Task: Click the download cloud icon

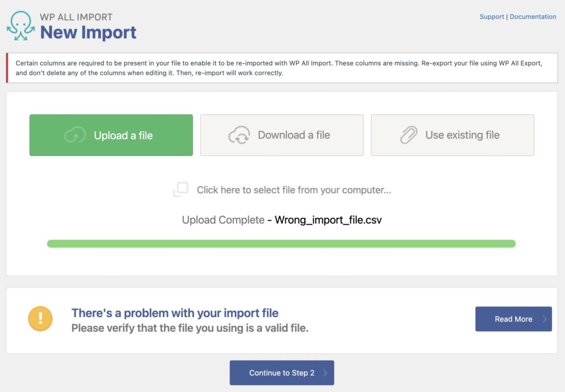Action: pyautogui.click(x=239, y=135)
